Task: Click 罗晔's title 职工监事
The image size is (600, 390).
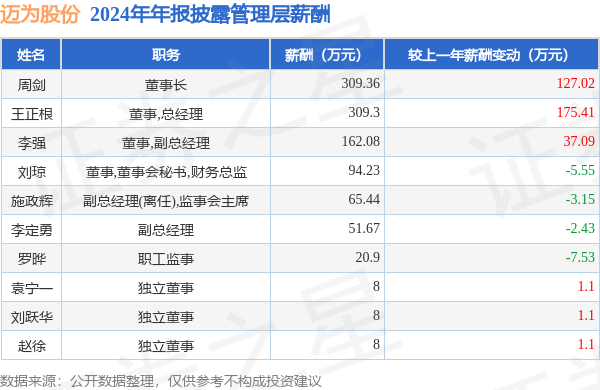Action: pyautogui.click(x=166, y=259)
